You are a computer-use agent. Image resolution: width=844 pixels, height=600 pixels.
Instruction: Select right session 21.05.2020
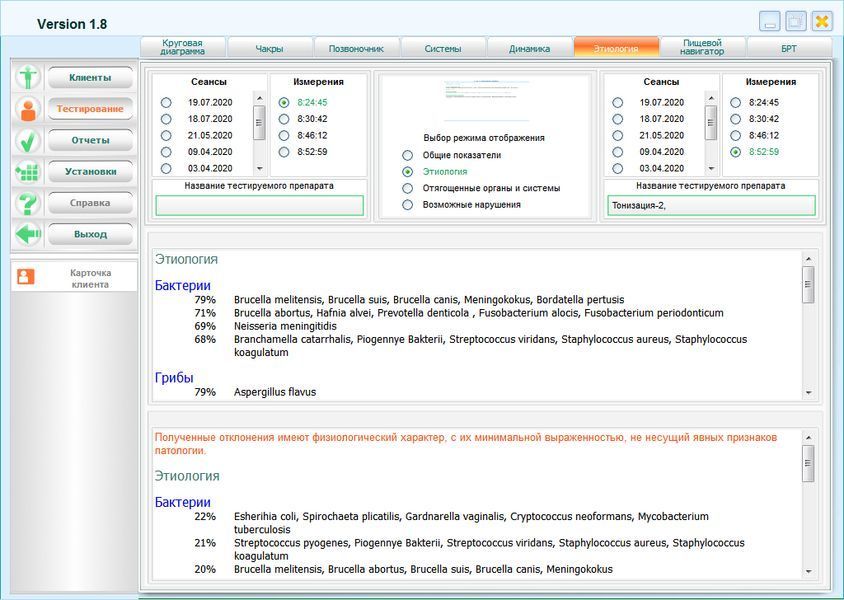tap(617, 136)
